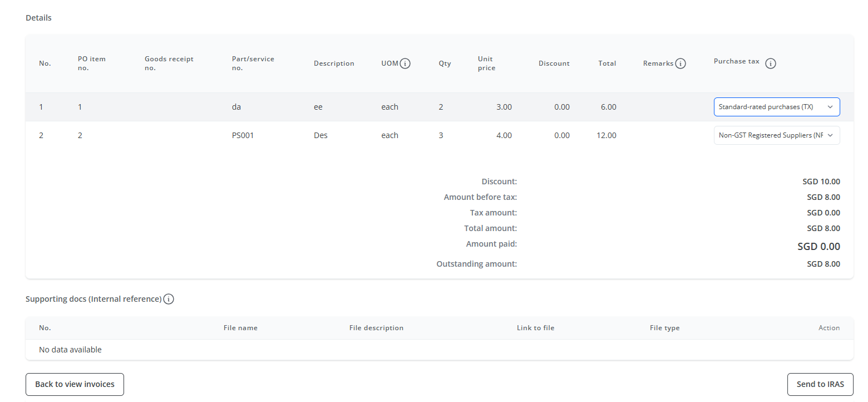Expand the Non-GST Registered Suppliers tax dropdown

click(x=776, y=135)
